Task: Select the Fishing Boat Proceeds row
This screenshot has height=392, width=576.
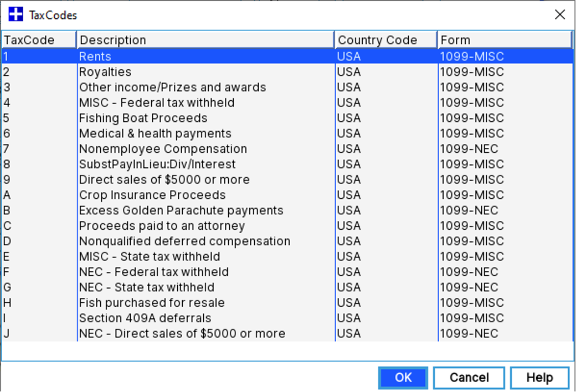Action: [x=166, y=118]
